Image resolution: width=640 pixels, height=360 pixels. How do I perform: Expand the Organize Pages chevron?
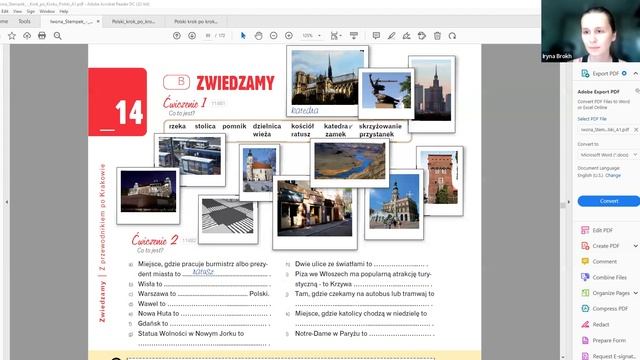[636, 293]
